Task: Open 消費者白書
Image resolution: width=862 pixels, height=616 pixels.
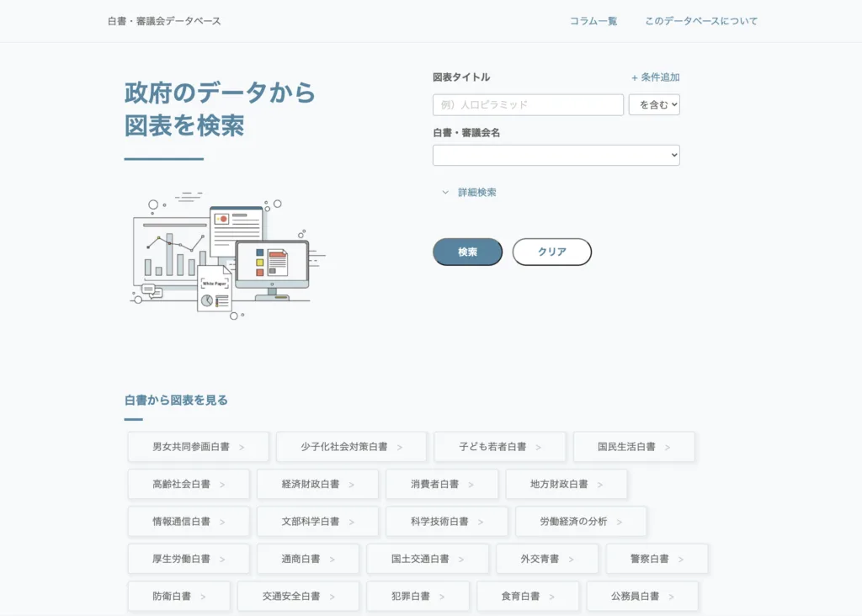Action: pos(442,484)
